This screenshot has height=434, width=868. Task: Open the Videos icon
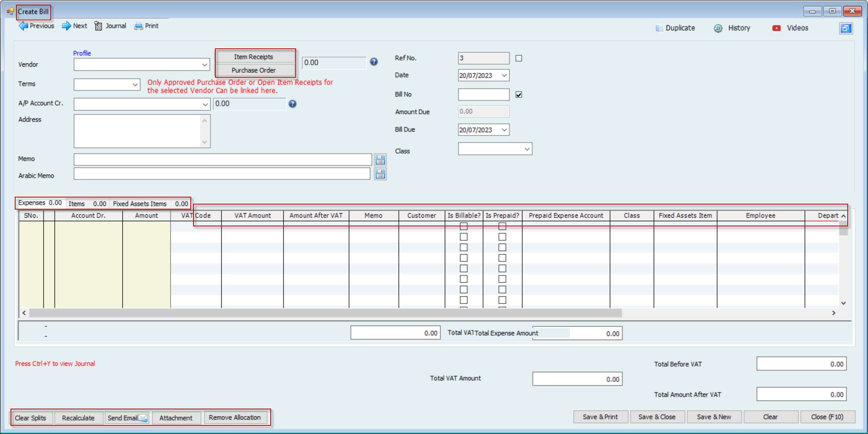pos(776,28)
